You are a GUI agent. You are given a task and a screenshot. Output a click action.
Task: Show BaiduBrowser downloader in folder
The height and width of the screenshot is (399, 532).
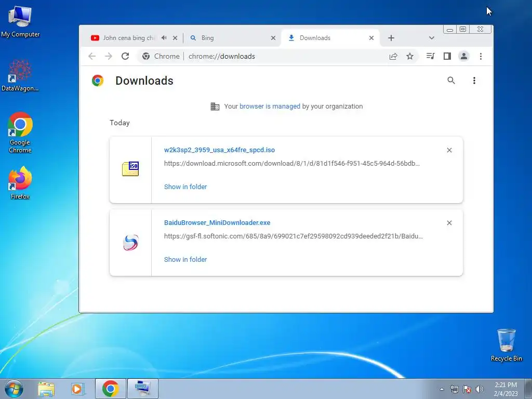(x=185, y=260)
